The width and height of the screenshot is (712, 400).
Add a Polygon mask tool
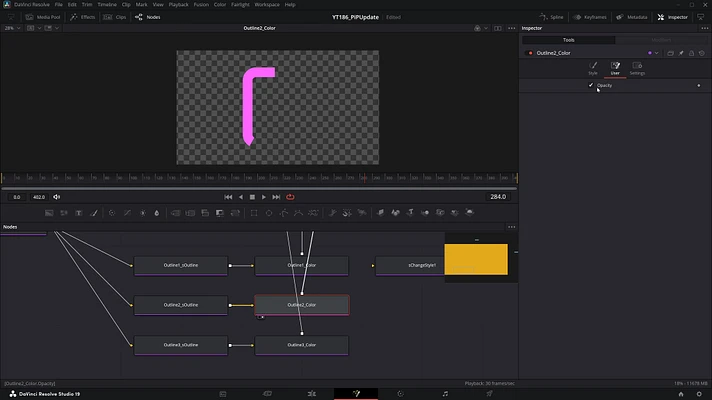[284, 213]
